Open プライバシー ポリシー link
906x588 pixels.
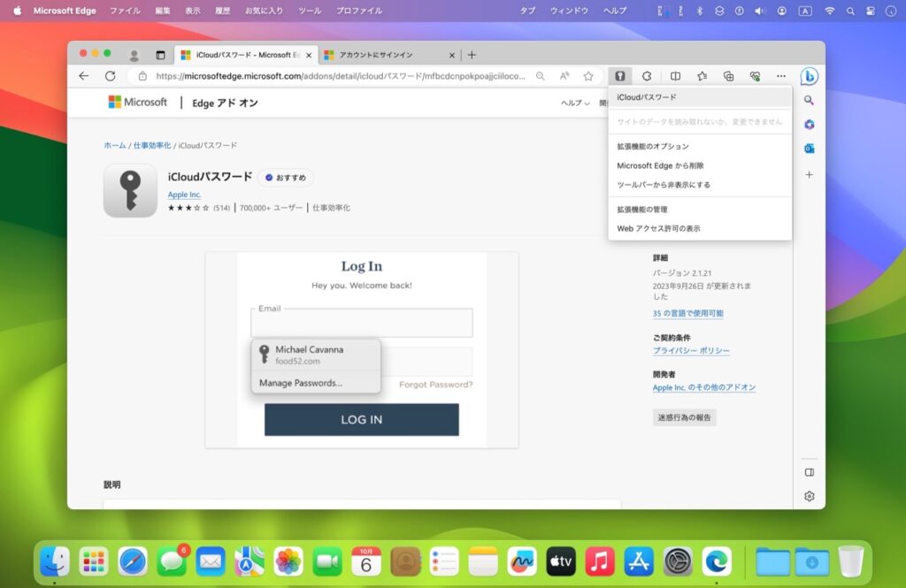click(691, 351)
